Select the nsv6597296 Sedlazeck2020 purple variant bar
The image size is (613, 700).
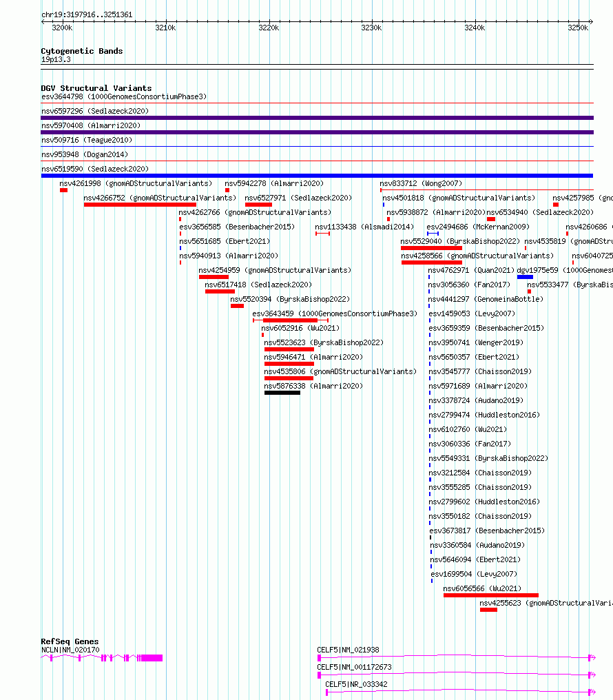point(318,118)
